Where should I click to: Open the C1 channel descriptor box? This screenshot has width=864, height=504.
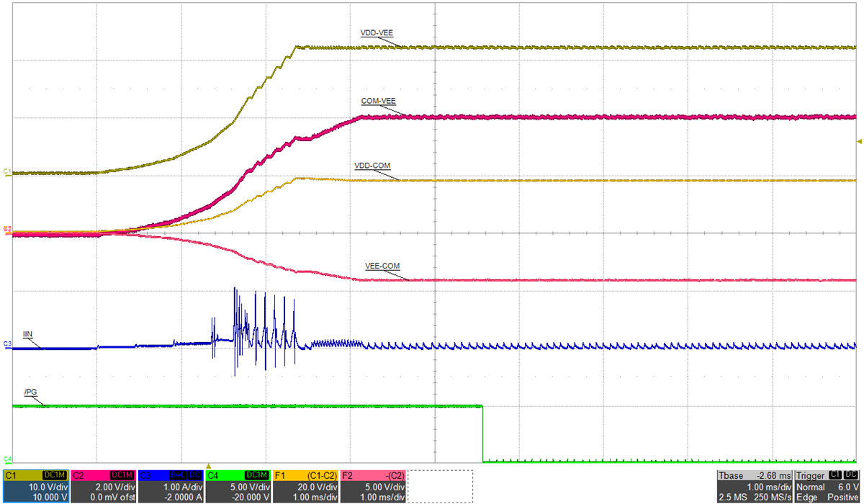(35, 486)
